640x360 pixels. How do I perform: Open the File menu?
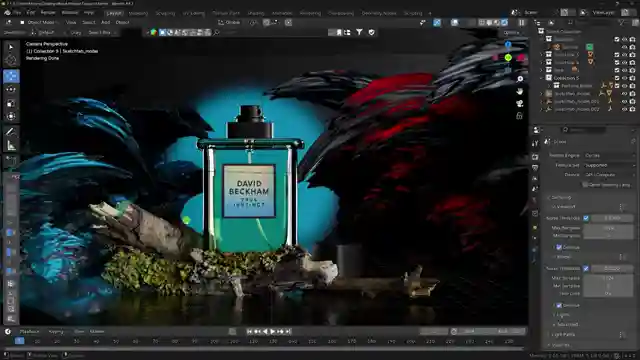point(17,13)
